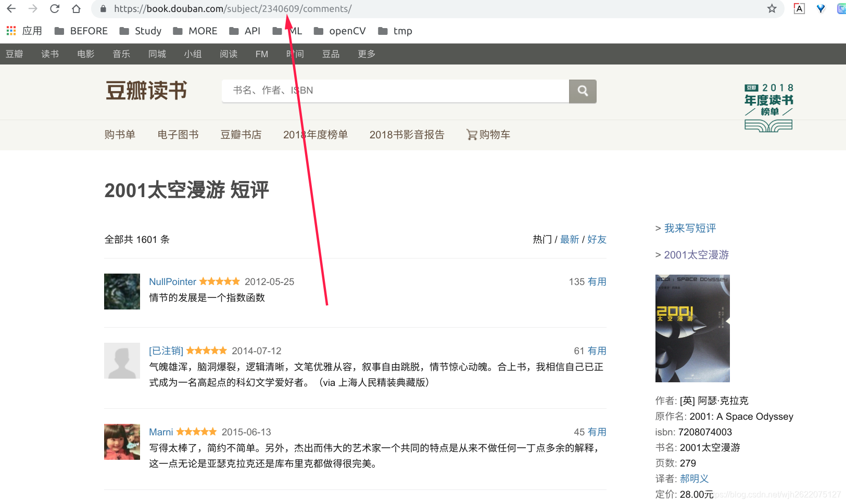Viewport: 846px width, 504px height.
Task: Open 音乐 in the top nav bar
Action: 121,54
